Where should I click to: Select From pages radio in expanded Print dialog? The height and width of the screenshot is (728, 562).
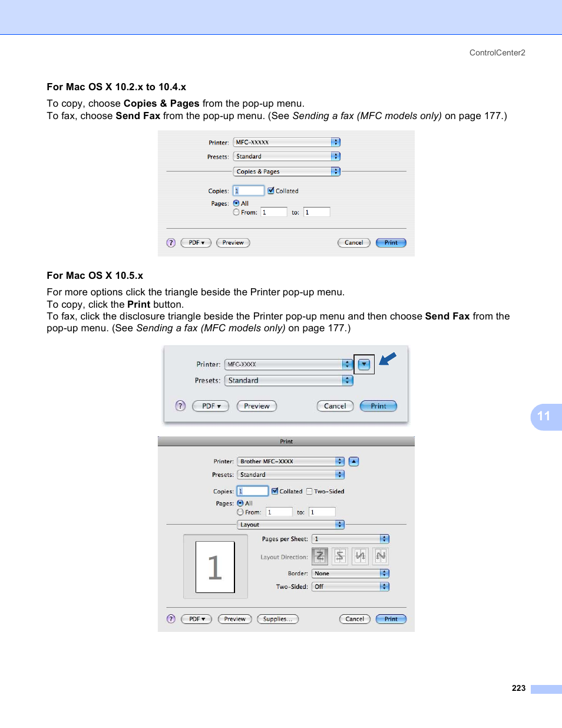coord(240,512)
